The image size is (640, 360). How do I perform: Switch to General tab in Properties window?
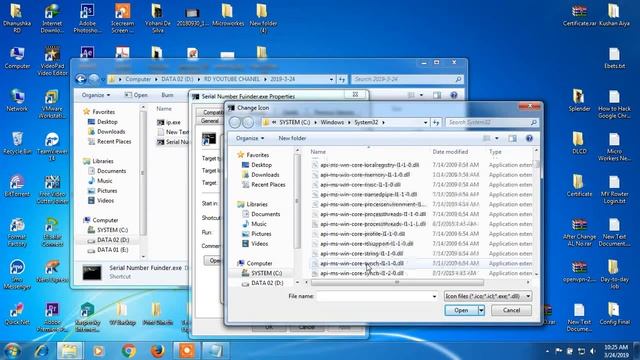click(x=209, y=121)
